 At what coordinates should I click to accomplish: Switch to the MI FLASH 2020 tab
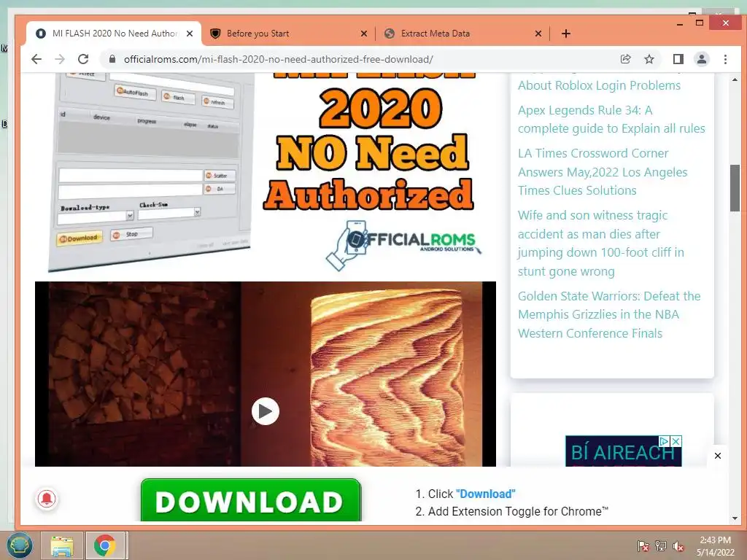(113, 34)
